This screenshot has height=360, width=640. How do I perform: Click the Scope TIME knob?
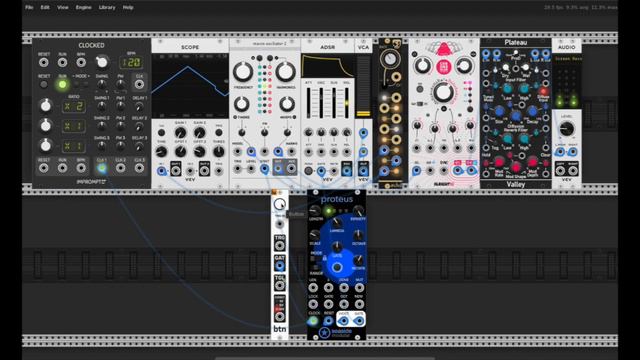pos(161,152)
